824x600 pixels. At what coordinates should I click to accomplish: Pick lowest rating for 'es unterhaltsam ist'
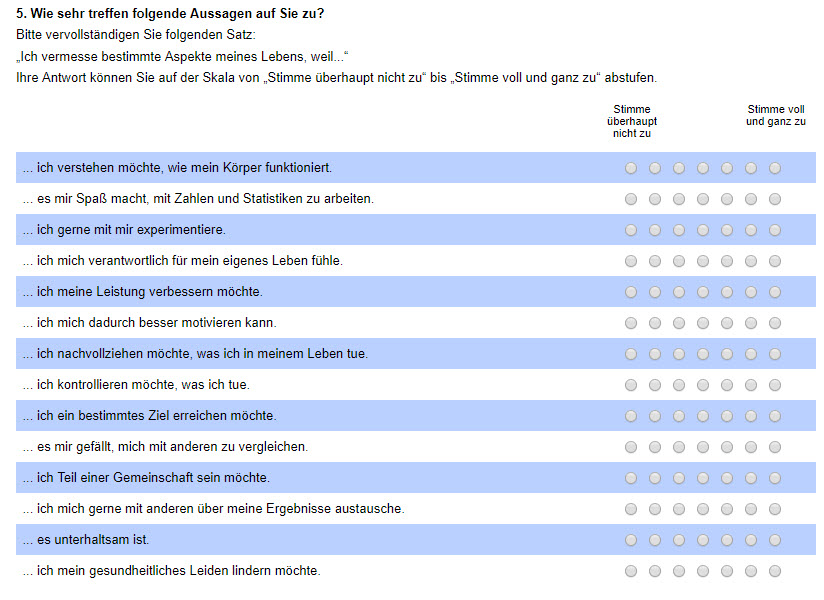(x=631, y=540)
